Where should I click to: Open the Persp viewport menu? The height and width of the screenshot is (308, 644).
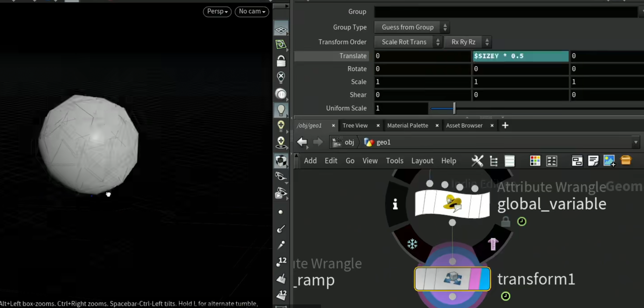coord(217,11)
